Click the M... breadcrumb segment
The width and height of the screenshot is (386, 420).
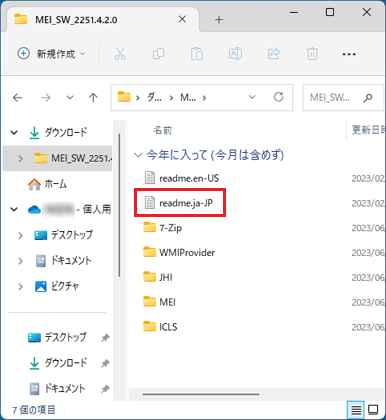tap(188, 98)
